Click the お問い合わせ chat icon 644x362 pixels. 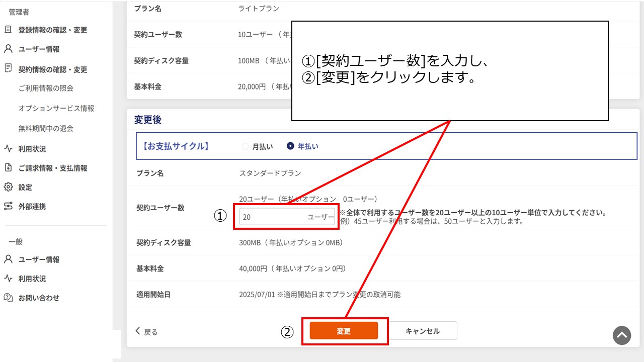(8, 298)
